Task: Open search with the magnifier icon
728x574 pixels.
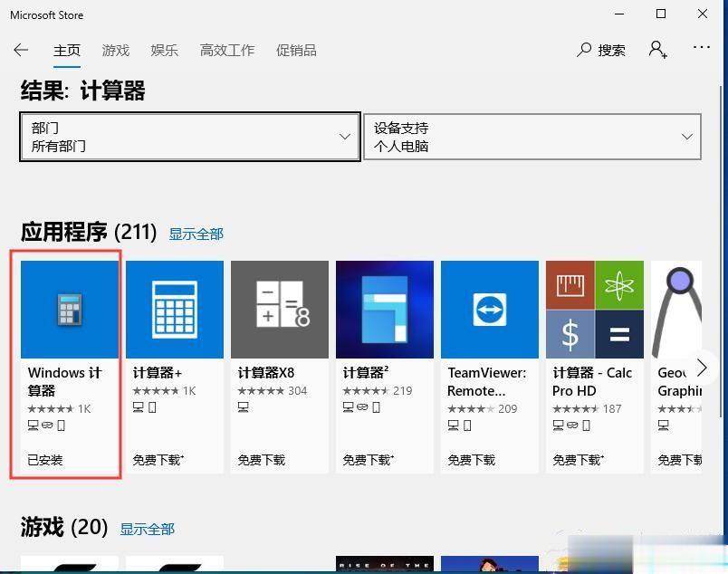Action: click(584, 50)
